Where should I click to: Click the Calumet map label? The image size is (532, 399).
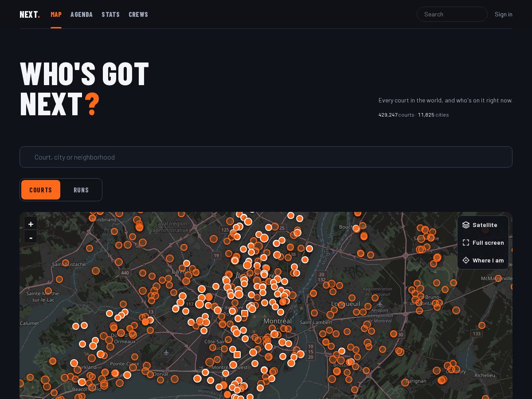pos(29,323)
